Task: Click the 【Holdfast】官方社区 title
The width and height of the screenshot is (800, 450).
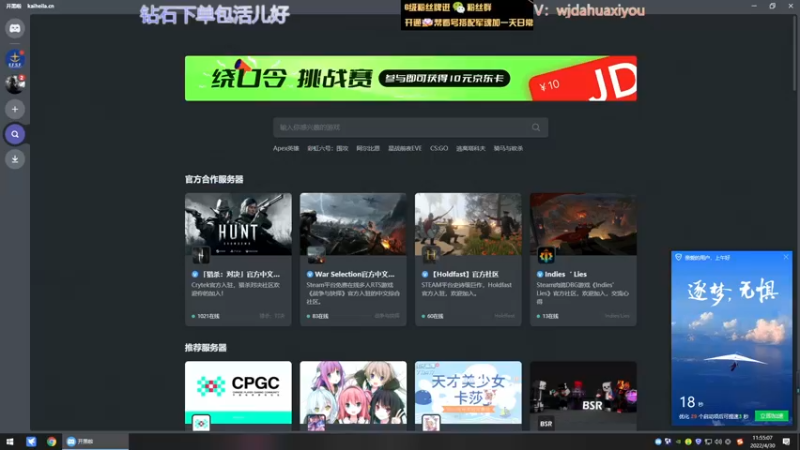Action: coord(464,274)
